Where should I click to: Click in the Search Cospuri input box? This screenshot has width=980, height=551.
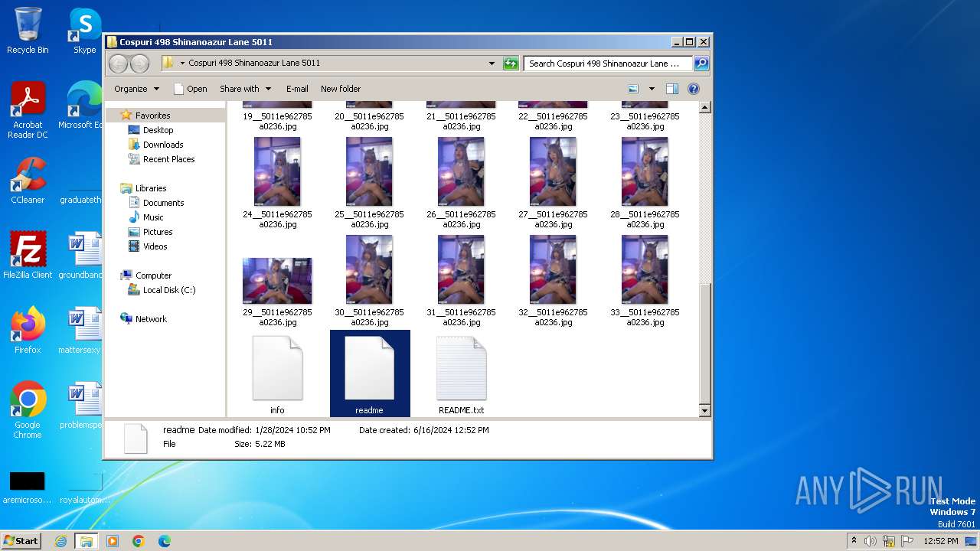pos(608,64)
